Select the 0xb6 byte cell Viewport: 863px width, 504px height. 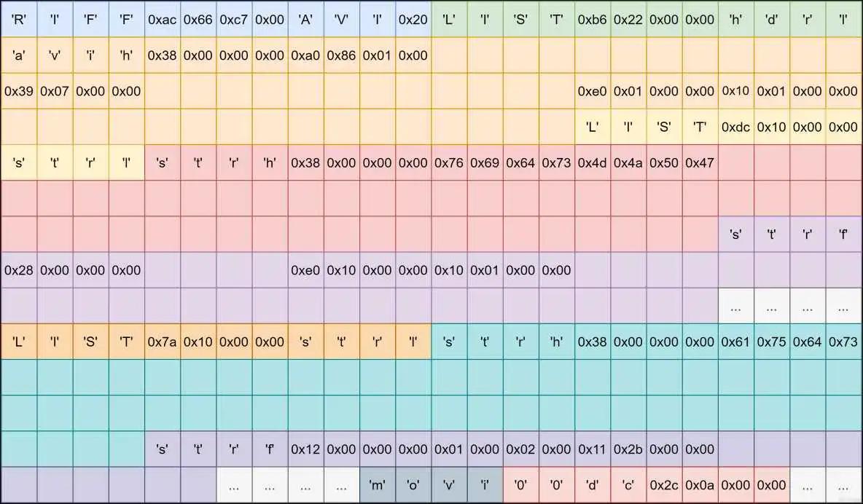point(593,20)
